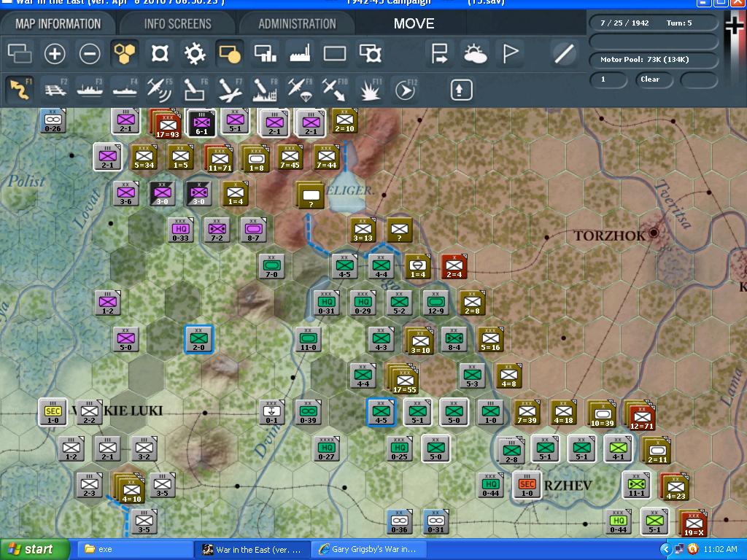Select the purple HQ 0-33 counter
The image size is (747, 560).
[181, 230]
